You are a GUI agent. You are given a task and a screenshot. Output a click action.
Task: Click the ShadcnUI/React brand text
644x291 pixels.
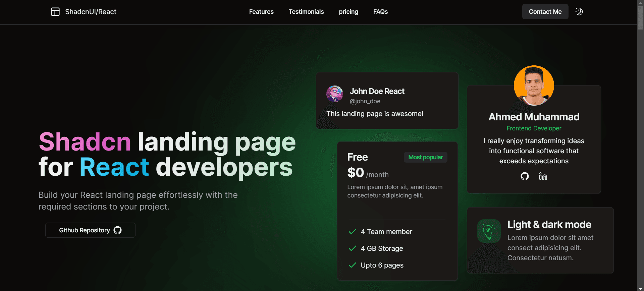click(91, 12)
